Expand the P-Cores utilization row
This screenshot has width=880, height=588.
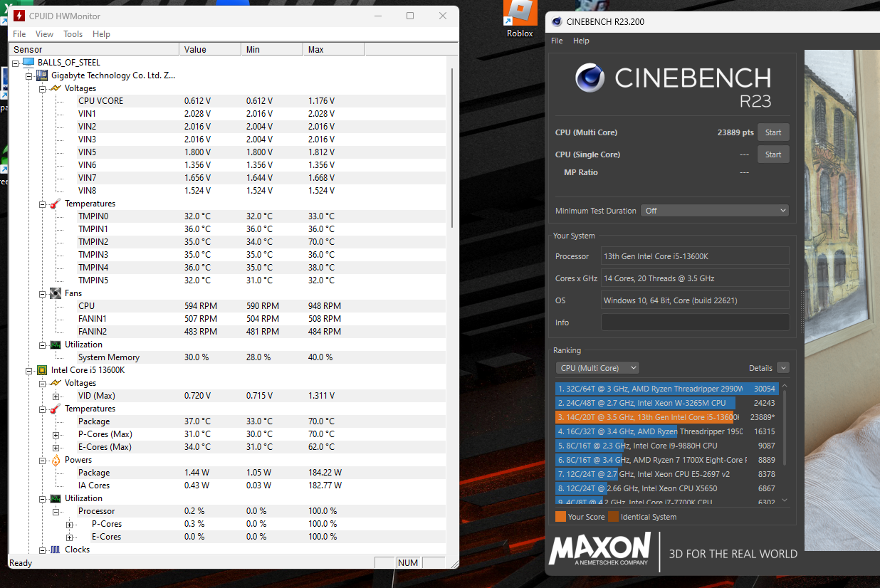pyautogui.click(x=70, y=524)
